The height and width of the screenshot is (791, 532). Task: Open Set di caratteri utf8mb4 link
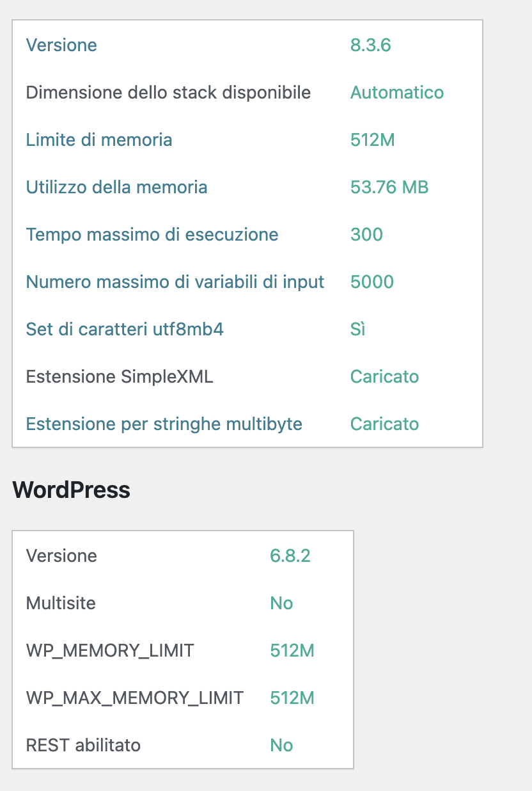coord(125,329)
